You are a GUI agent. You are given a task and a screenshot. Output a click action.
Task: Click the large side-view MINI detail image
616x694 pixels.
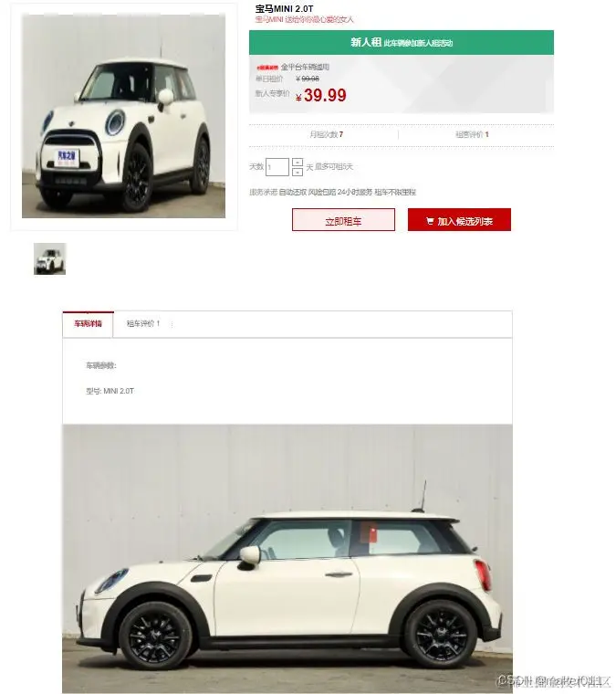287,559
